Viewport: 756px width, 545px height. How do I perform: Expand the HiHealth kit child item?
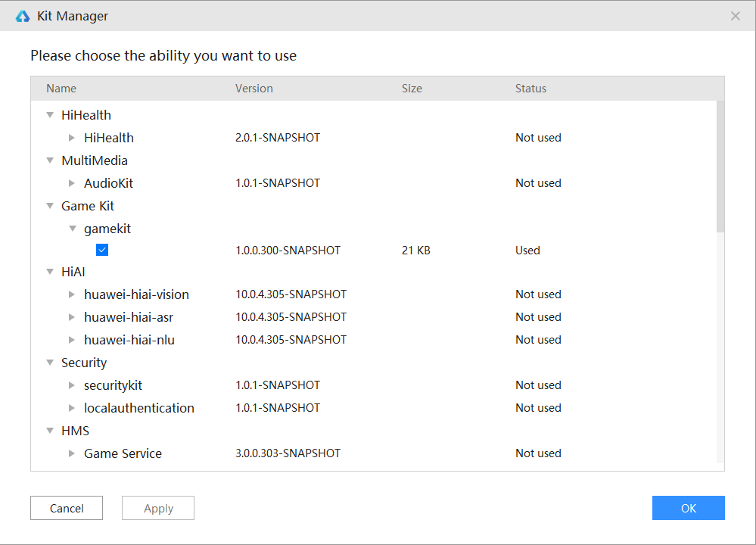(x=72, y=138)
